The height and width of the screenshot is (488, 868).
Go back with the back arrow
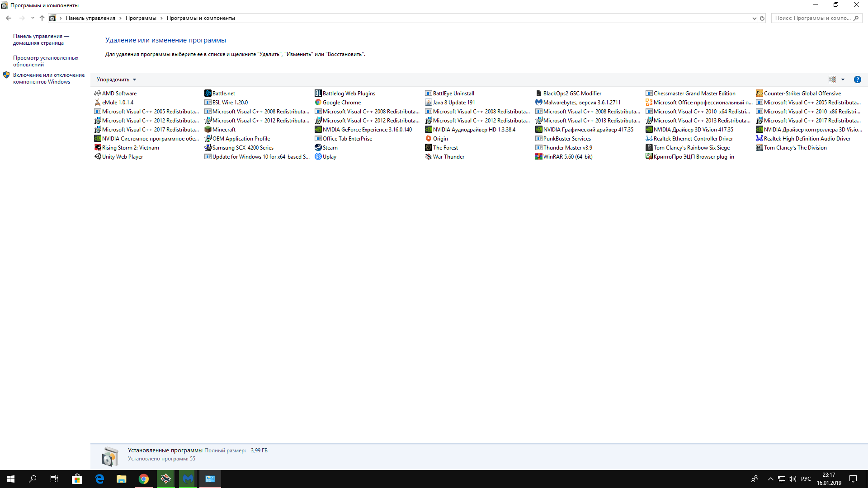[9, 18]
